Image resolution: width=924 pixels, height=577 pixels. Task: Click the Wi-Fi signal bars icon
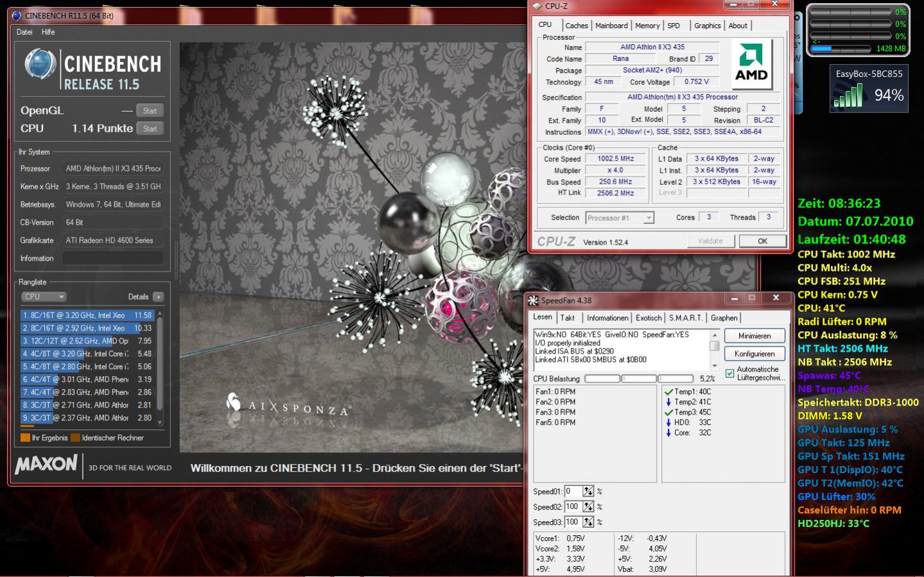[x=848, y=97]
